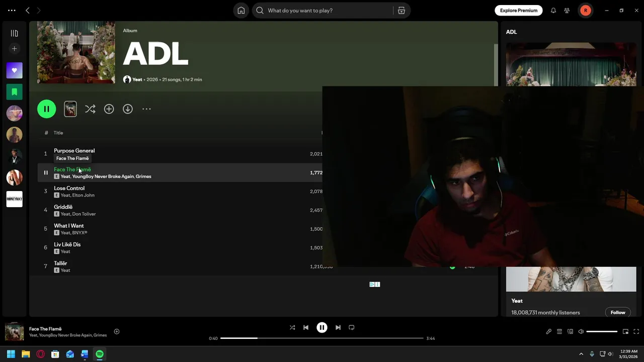Open BNYX® artist link
This screenshot has width=644, height=362.
(x=79, y=233)
